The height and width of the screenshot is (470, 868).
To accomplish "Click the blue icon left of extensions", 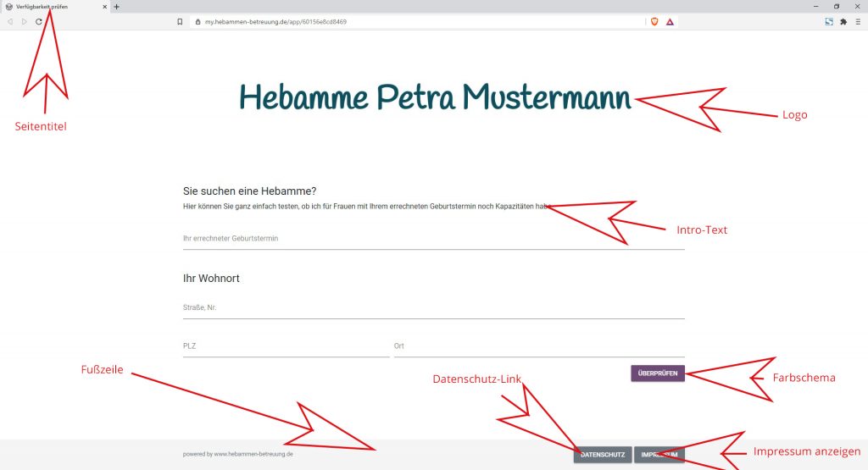I will point(828,22).
